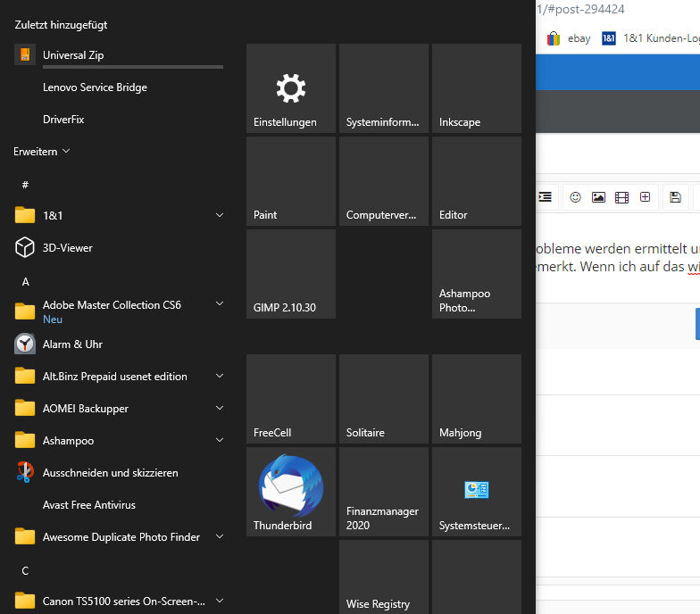Start the FreeCell tile
Image resolution: width=700 pixels, height=614 pixels.
click(x=291, y=399)
